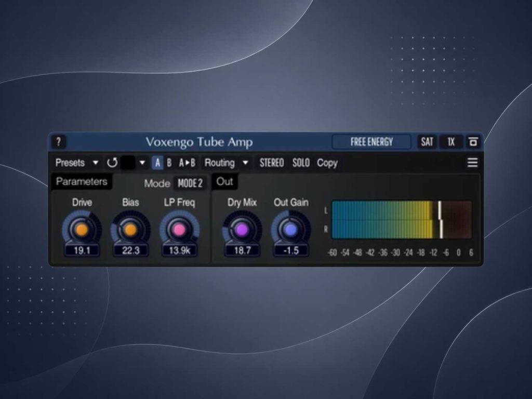Click the Bias value field 22.3
The image size is (532, 399).
click(130, 251)
